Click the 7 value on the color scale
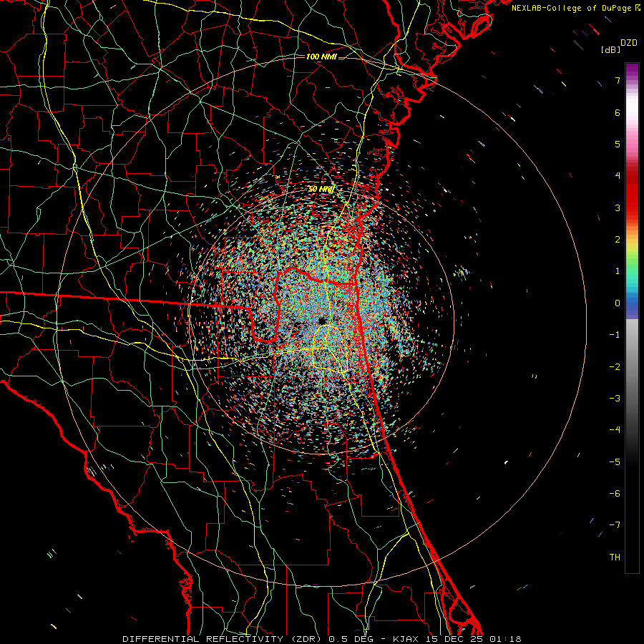 point(618,80)
